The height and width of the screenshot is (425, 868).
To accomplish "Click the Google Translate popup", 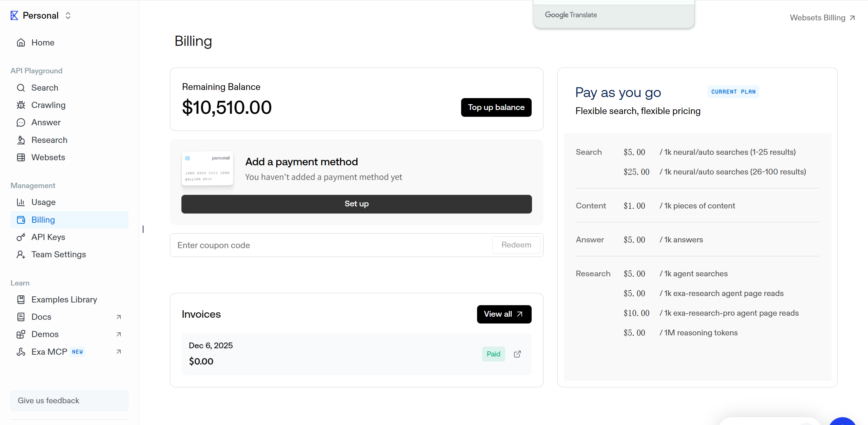I will tap(614, 15).
